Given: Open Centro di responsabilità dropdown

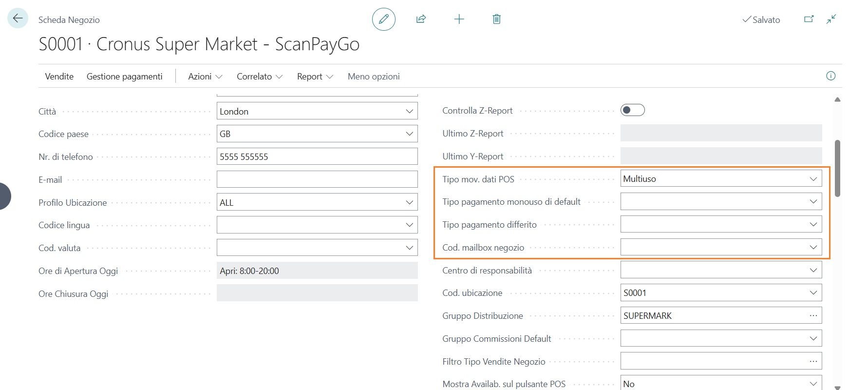Looking at the screenshot, I should [813, 270].
